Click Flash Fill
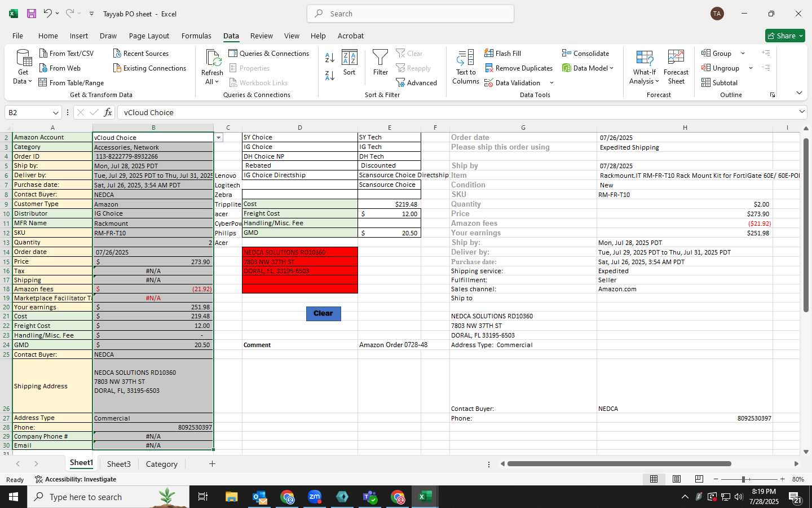This screenshot has width=812, height=508. [x=502, y=54]
